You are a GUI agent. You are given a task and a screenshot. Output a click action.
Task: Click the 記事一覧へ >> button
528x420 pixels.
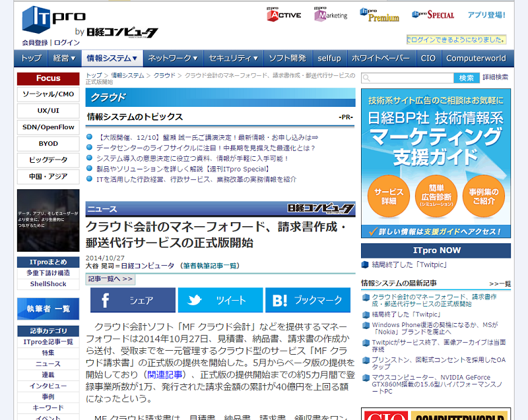(x=110, y=279)
